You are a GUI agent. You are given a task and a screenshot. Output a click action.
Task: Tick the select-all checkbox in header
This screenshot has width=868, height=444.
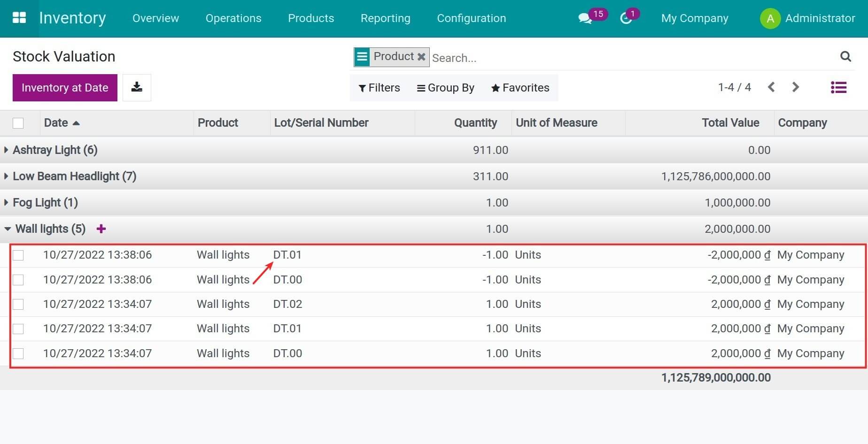[x=18, y=123]
